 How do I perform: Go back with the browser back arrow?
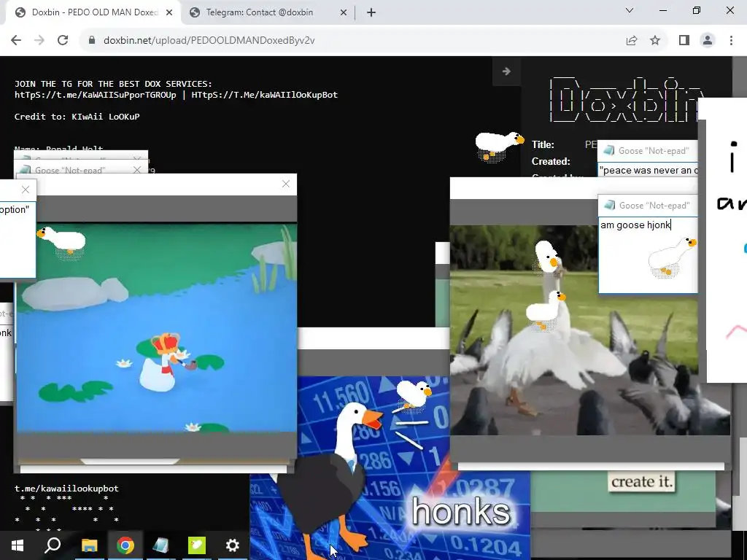16,41
